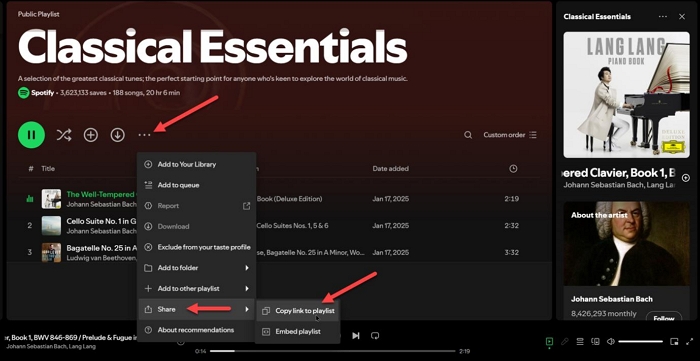This screenshot has height=361, width=700.
Task: Click the 2:32 duration of Cello Suite
Action: pos(512,226)
